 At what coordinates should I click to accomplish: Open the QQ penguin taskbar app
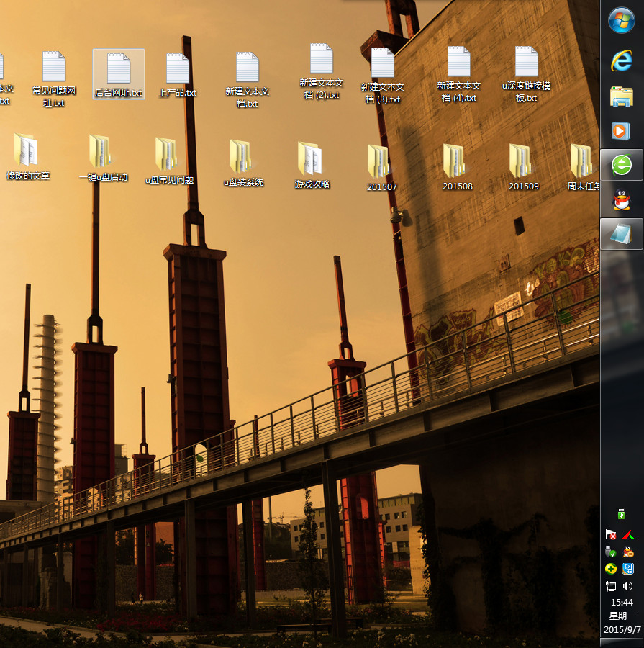[622, 200]
